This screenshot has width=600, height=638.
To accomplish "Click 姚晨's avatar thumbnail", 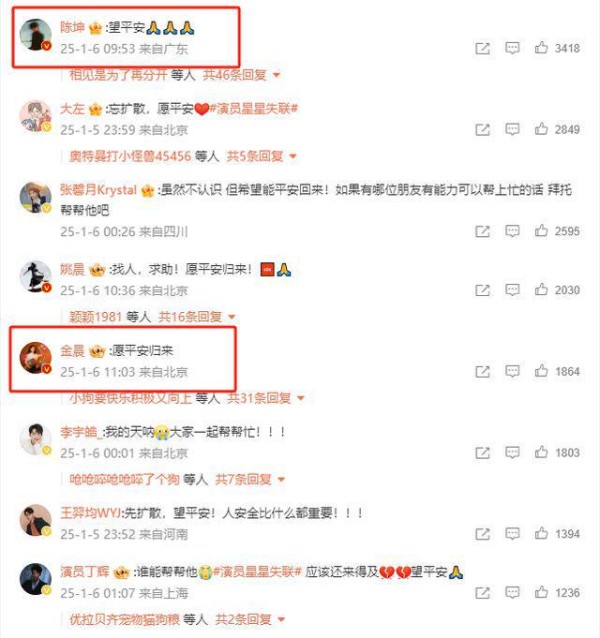I will tap(35, 276).
